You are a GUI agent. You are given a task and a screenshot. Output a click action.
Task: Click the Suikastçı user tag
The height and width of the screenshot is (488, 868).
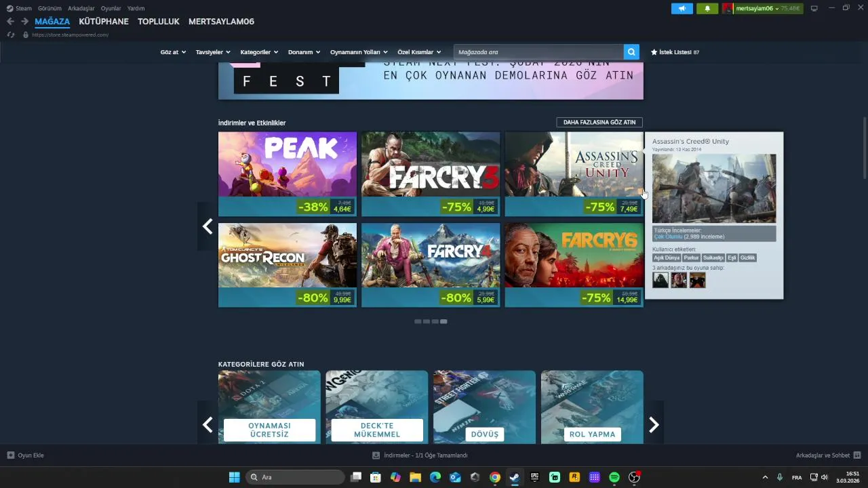(x=713, y=258)
